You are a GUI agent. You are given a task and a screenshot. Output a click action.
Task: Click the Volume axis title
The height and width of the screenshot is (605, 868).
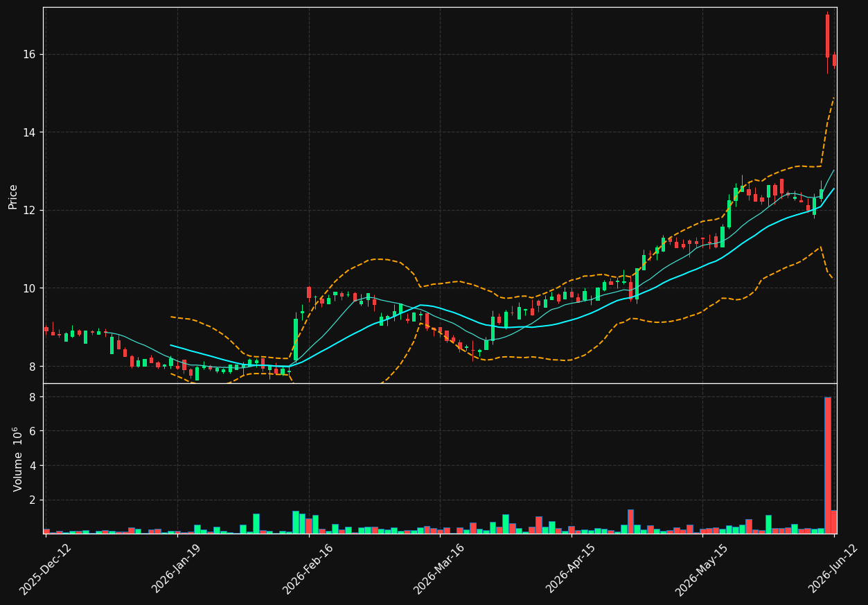(17, 459)
